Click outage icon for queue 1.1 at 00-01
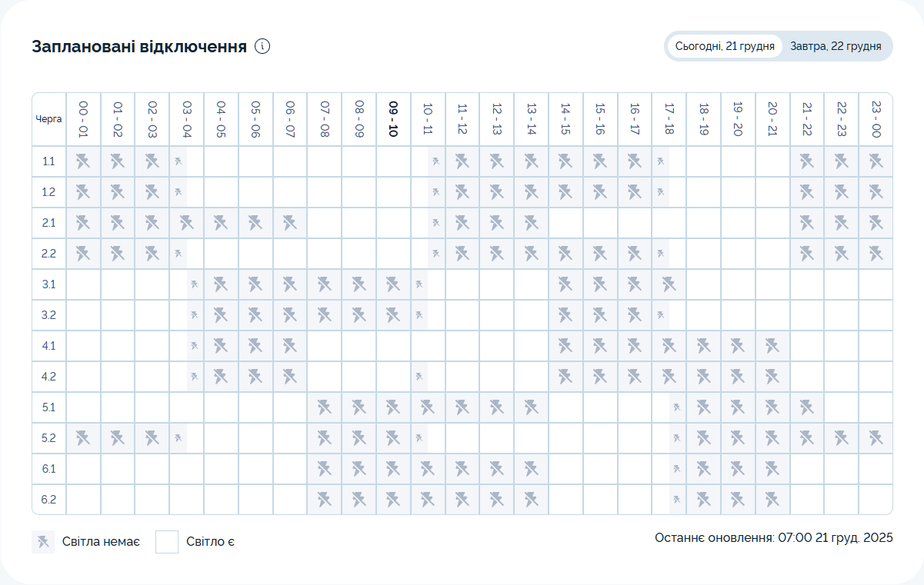The image size is (924, 585). point(83,161)
